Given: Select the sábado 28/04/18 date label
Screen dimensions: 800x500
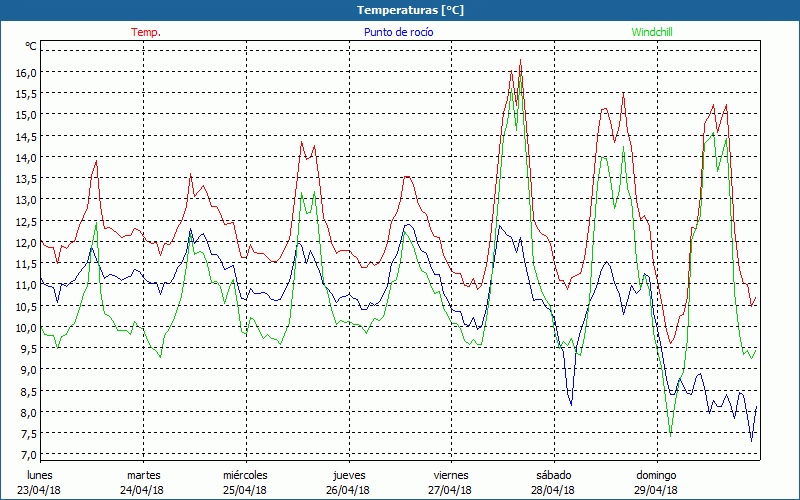Looking at the screenshot, I should (552, 482).
